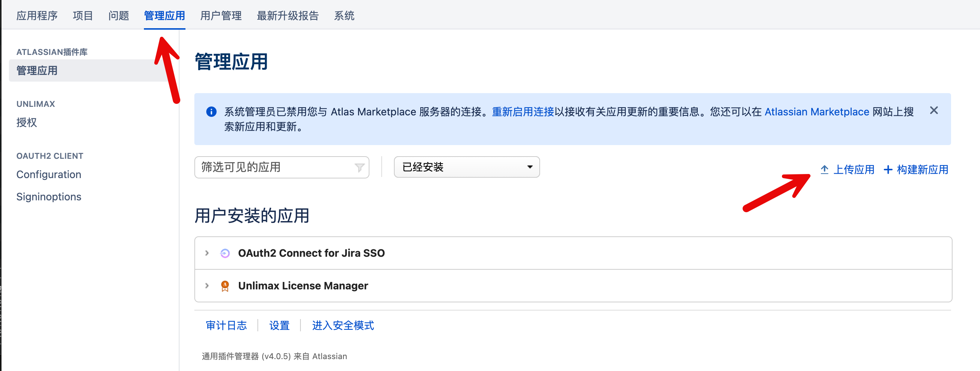Open the 已经安装 dropdown
980x371 pixels.
(466, 167)
